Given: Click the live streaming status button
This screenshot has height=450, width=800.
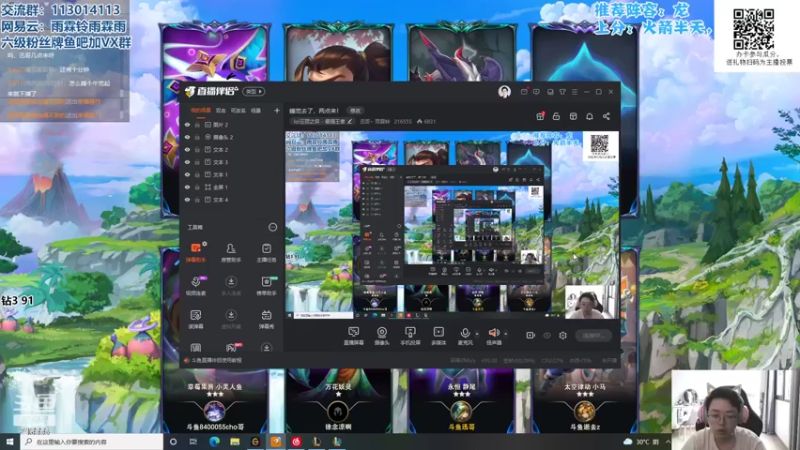Looking at the screenshot, I should click(x=593, y=335).
